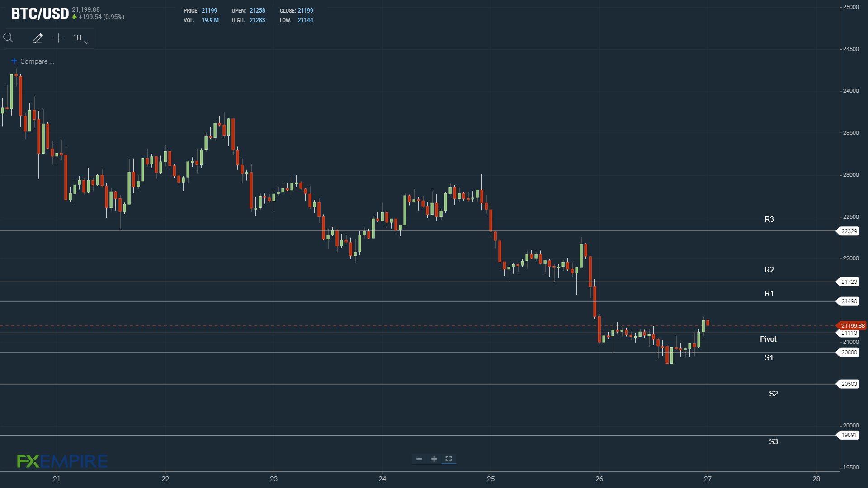Image resolution: width=868 pixels, height=488 pixels.
Task: Select date 23 on time axis
Action: (274, 479)
